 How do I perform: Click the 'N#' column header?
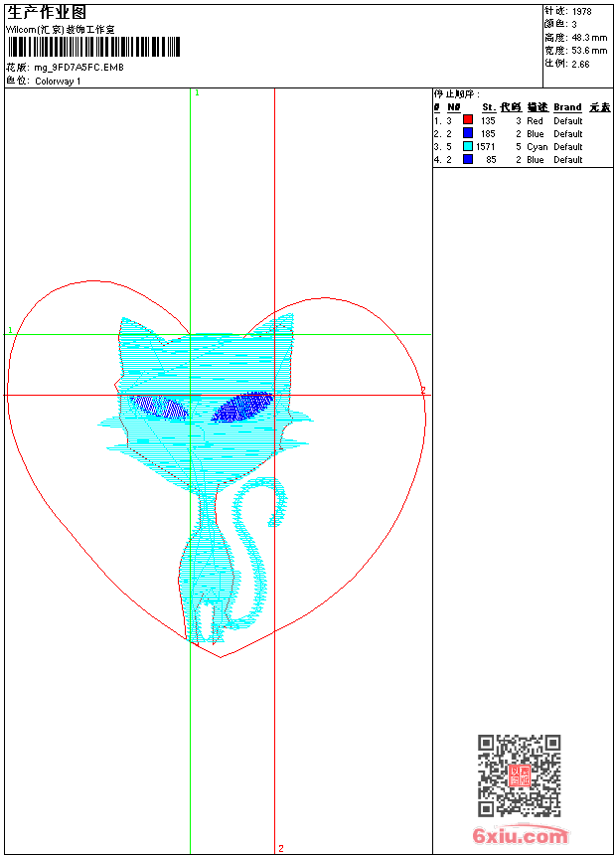coord(453,107)
